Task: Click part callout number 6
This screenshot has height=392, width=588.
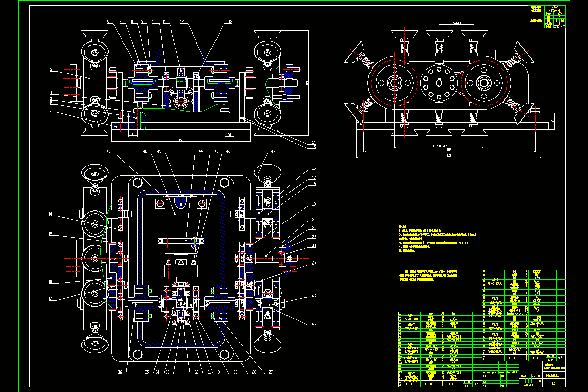Action: [x=108, y=22]
